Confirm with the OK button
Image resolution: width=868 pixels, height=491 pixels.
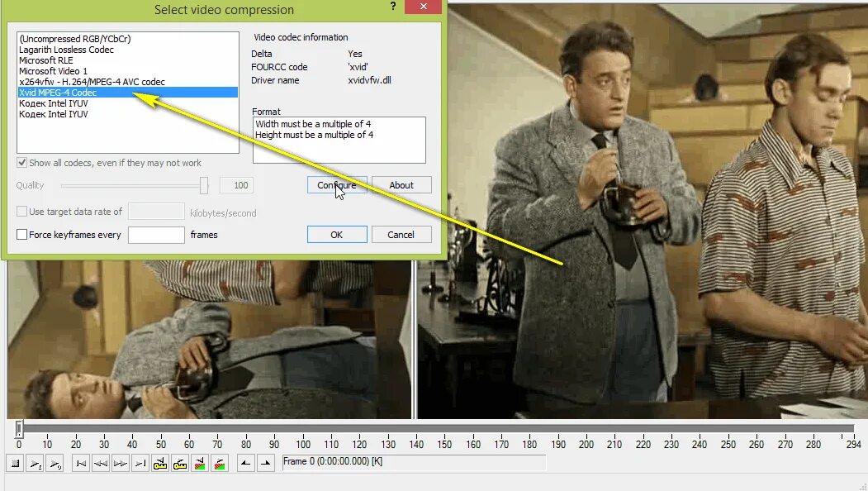[x=337, y=235]
